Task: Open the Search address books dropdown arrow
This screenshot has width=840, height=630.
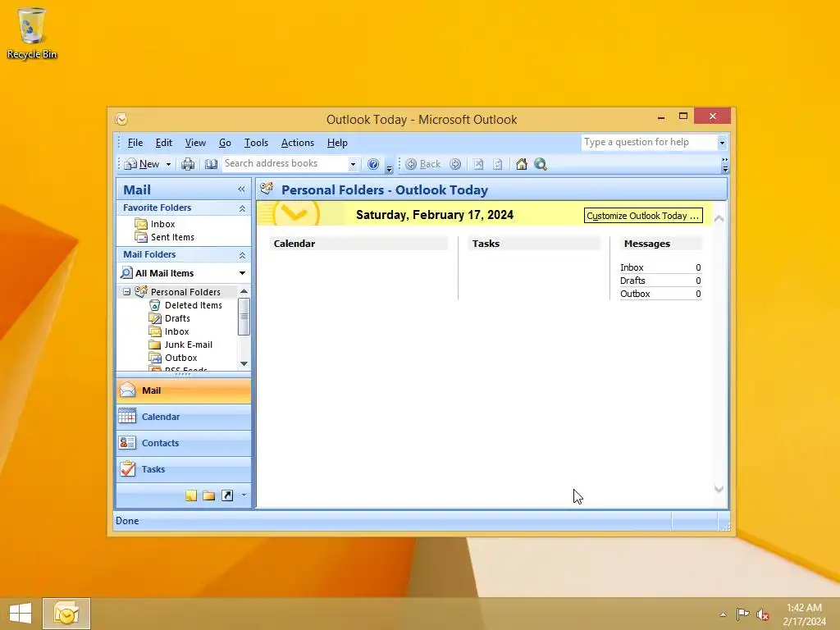Action: tap(353, 164)
